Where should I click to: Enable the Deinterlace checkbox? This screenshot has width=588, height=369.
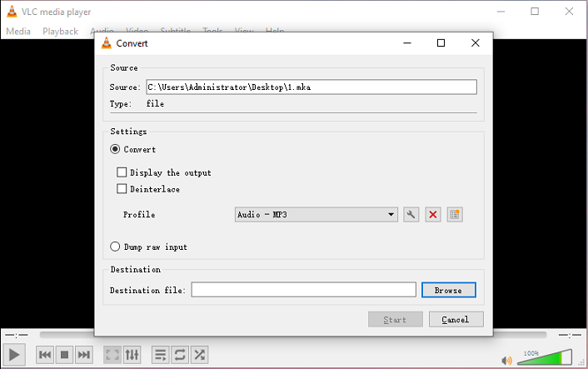122,188
